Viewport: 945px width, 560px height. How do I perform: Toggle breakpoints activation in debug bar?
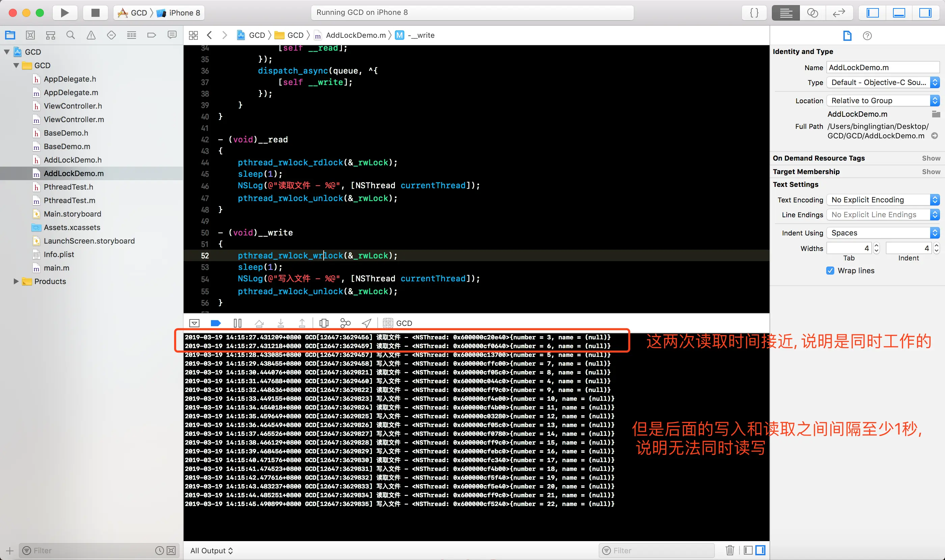(x=216, y=323)
